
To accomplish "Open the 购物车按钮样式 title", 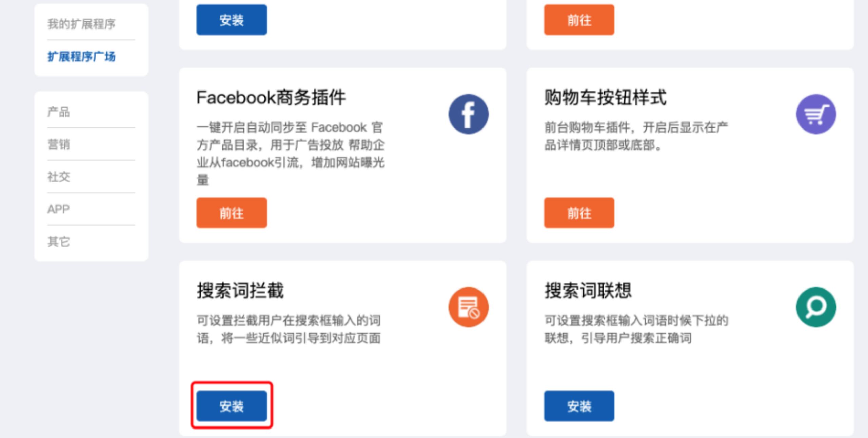I will pos(606,98).
